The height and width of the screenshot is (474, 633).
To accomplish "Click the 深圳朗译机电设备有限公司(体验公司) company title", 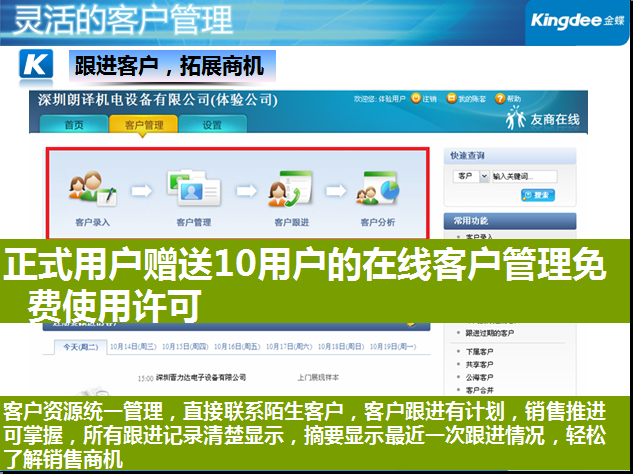I will point(157,100).
